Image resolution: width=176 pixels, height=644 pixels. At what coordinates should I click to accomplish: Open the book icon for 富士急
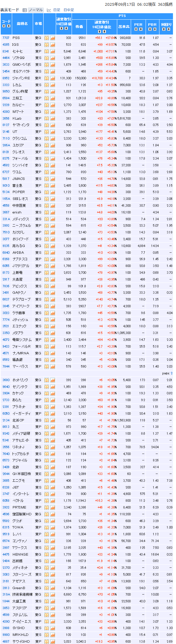pyautogui.click(x=47, y=185)
